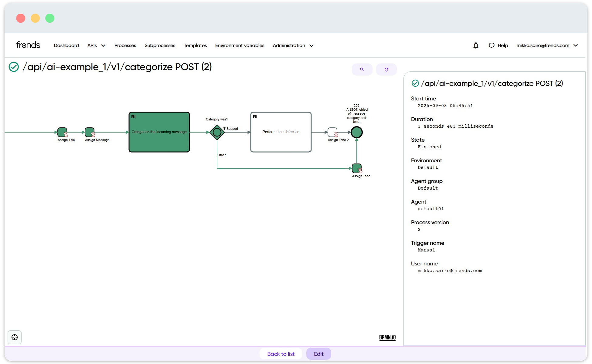The width and height of the screenshot is (592, 364).
Task: Expand the APIs dropdown menu
Action: [96, 45]
